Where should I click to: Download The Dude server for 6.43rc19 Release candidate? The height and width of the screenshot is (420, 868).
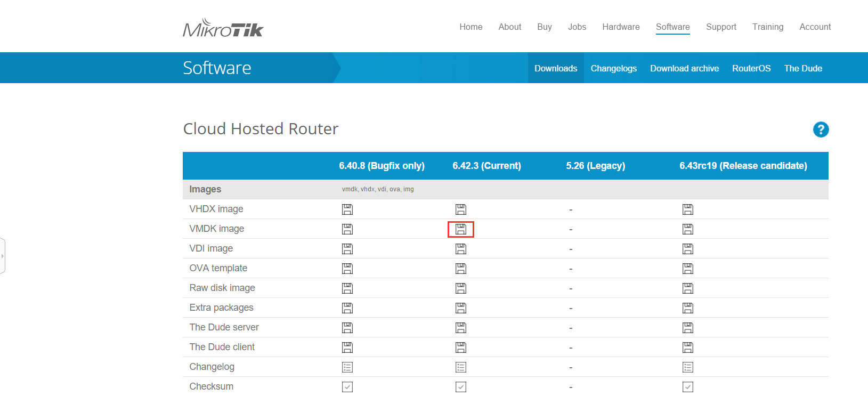(688, 328)
